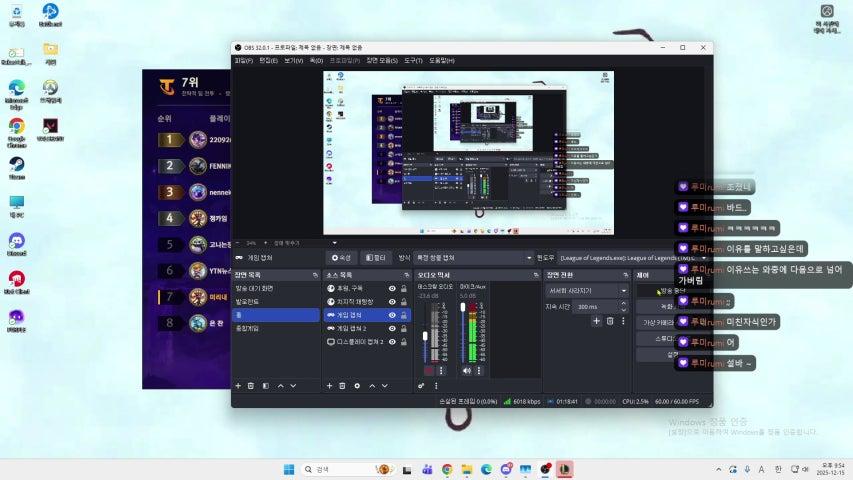Open the 특정 창을 캡처 mode dropdown
This screenshot has height=480, width=853.
click(x=472, y=257)
